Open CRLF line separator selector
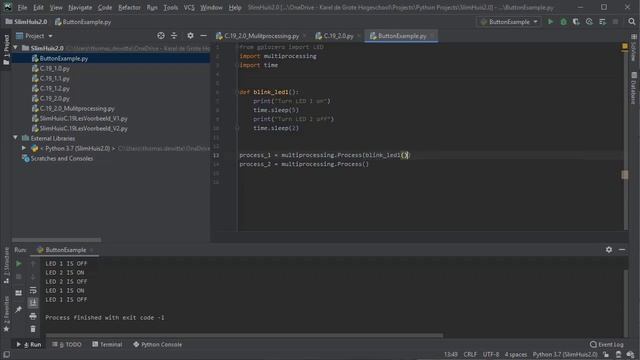 tap(470, 354)
